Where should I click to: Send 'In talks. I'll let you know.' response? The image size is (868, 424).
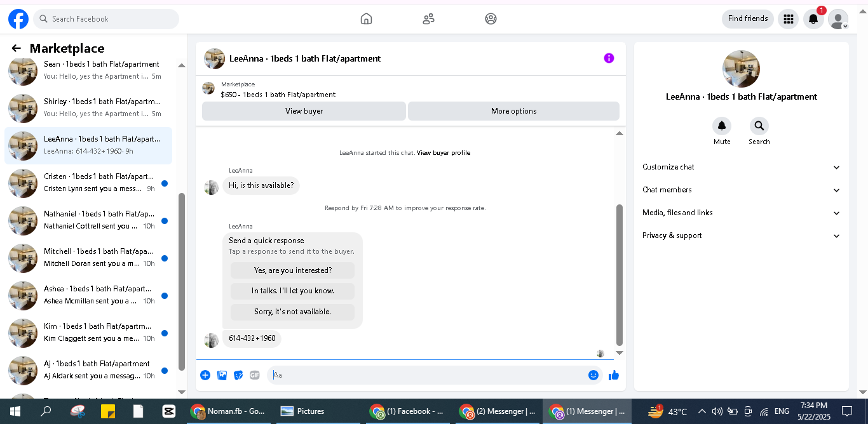[x=293, y=291]
